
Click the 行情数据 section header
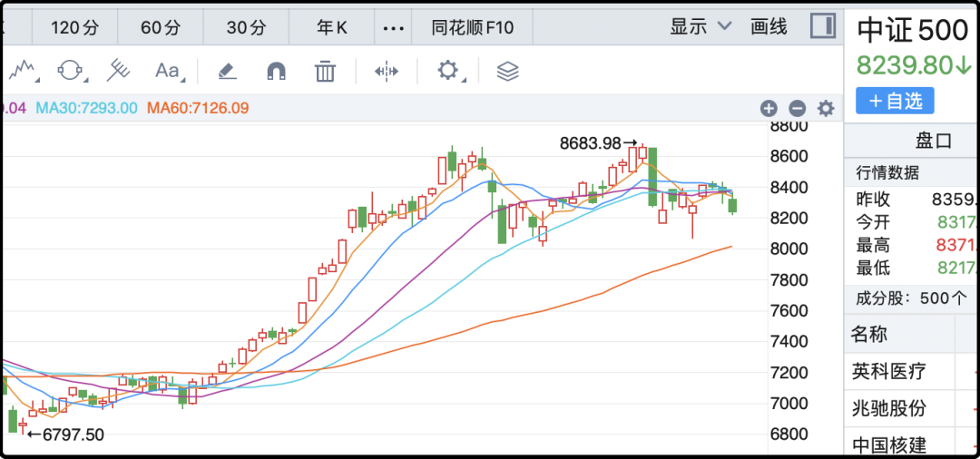[887, 173]
